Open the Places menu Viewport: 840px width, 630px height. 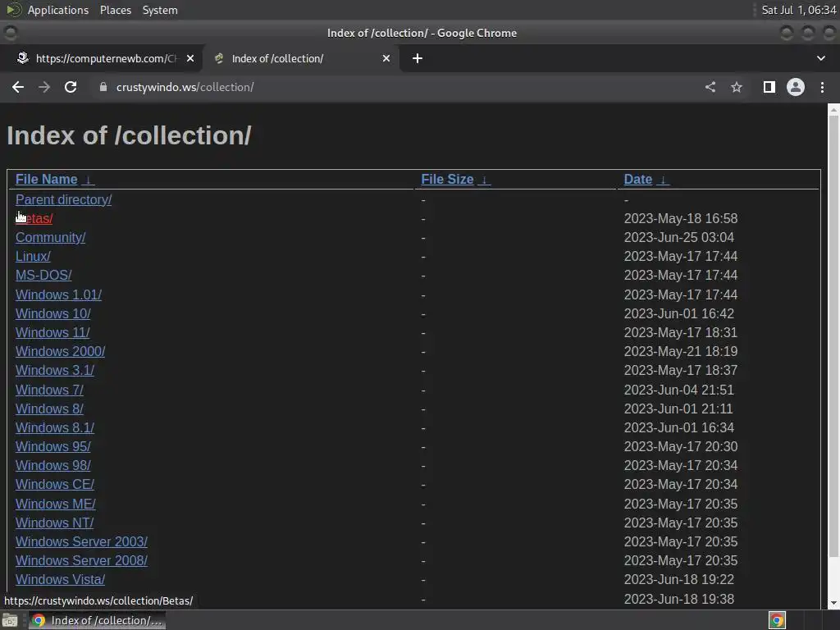(x=115, y=10)
